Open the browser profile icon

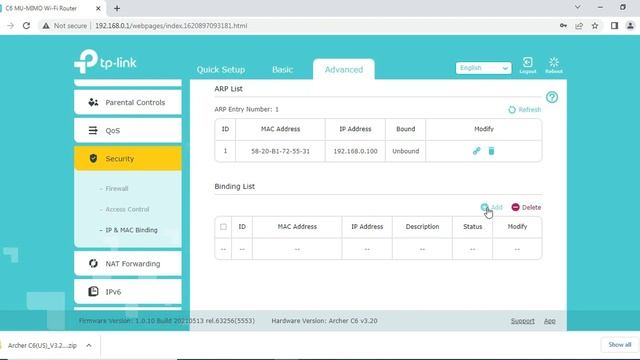(x=630, y=26)
